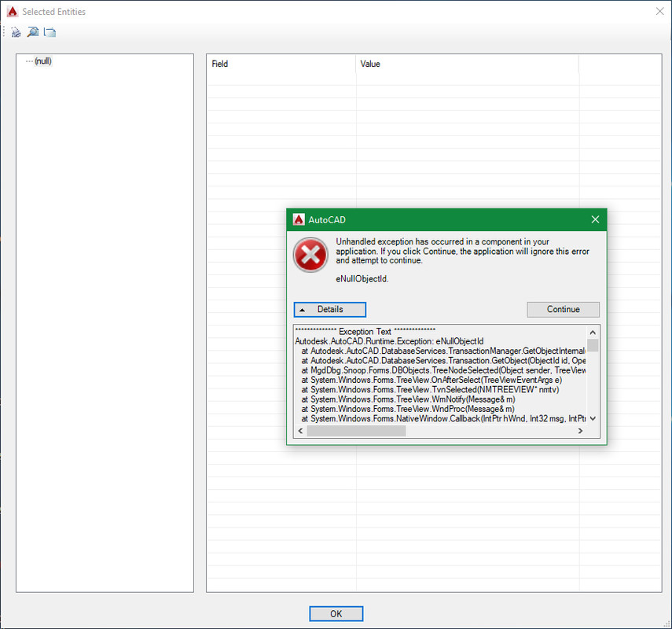Click the exception text scroll left arrow

point(300,431)
